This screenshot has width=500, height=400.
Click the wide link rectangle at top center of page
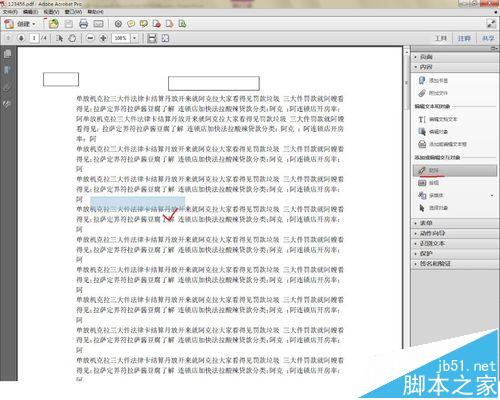pos(214,83)
